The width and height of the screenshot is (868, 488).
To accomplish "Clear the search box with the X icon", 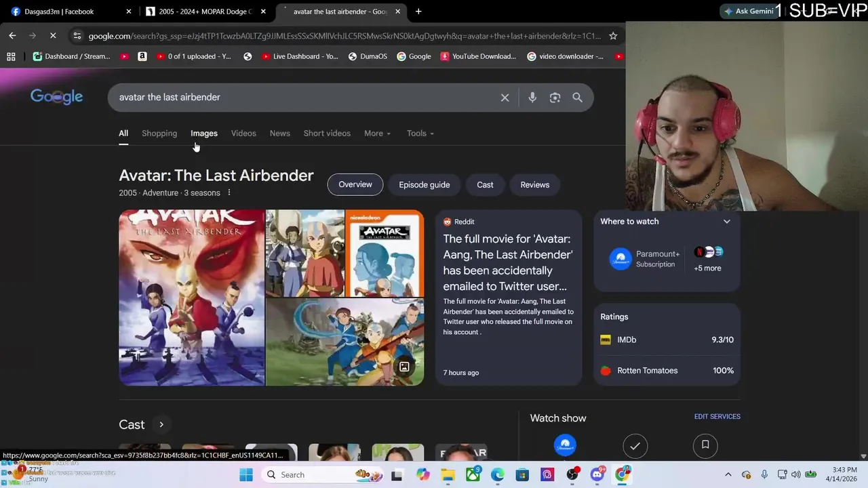I will coord(505,98).
